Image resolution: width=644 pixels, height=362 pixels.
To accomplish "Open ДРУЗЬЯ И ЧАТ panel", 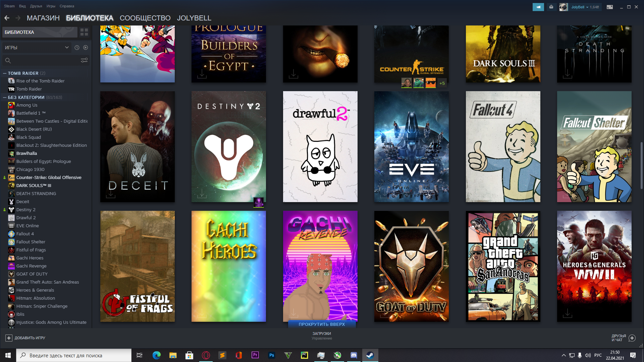I will pyautogui.click(x=623, y=338).
